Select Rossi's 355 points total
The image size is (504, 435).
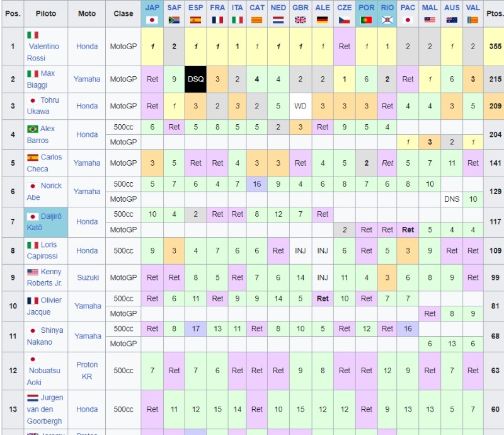495,46
